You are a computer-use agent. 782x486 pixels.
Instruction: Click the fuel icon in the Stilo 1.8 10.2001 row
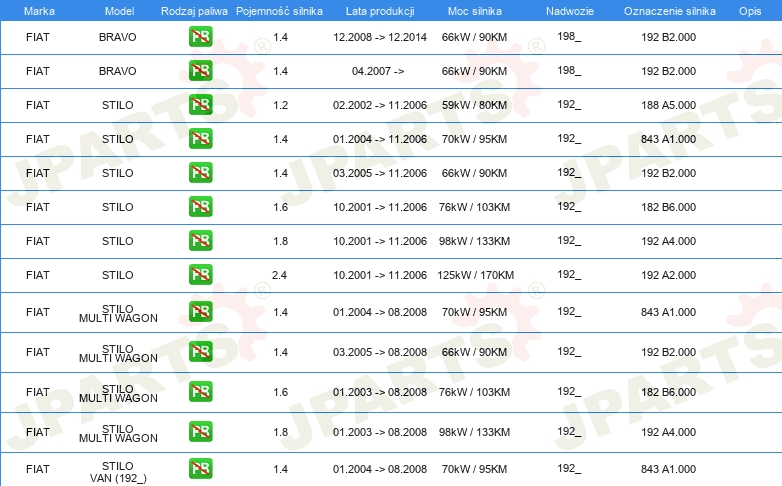pyautogui.click(x=200, y=240)
